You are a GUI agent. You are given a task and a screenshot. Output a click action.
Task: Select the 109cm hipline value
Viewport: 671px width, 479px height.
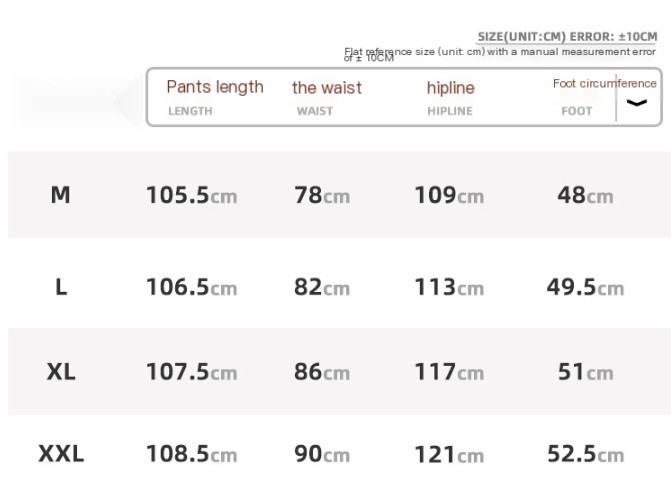(x=449, y=196)
